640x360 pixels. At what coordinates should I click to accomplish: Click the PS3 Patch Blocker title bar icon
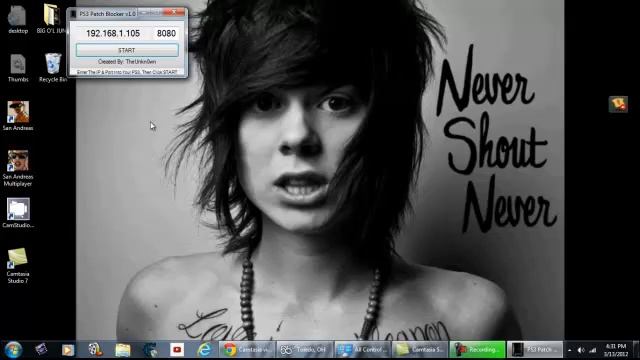click(x=73, y=14)
